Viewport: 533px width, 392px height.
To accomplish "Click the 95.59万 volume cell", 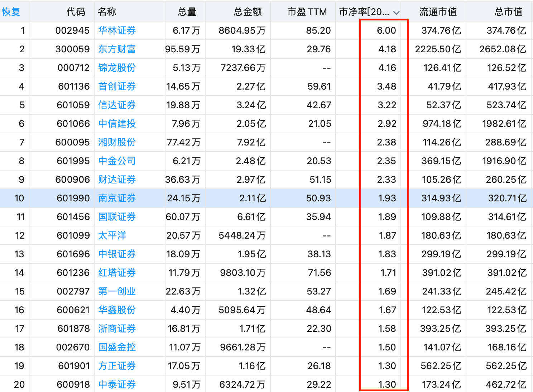I will pyautogui.click(x=183, y=49).
